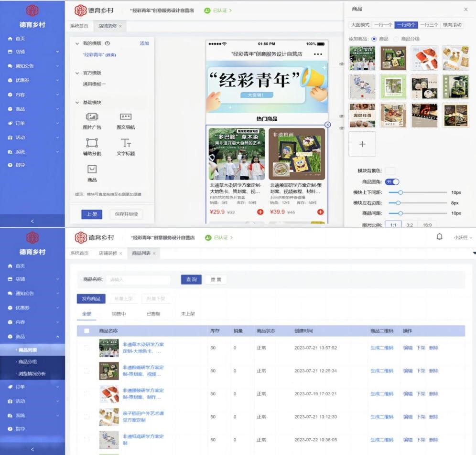Screen dimensions: 476x455
Task: Select the 一行三个 layout tab
Action: pos(429,25)
